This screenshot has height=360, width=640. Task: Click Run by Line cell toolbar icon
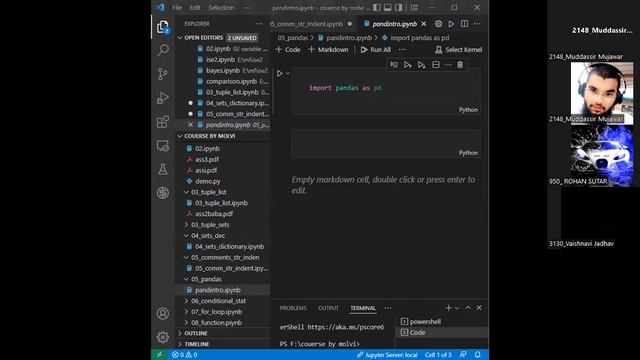point(394,65)
